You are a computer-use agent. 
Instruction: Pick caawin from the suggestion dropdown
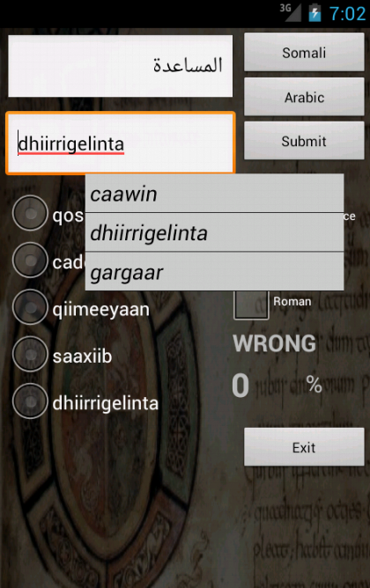pos(214,194)
